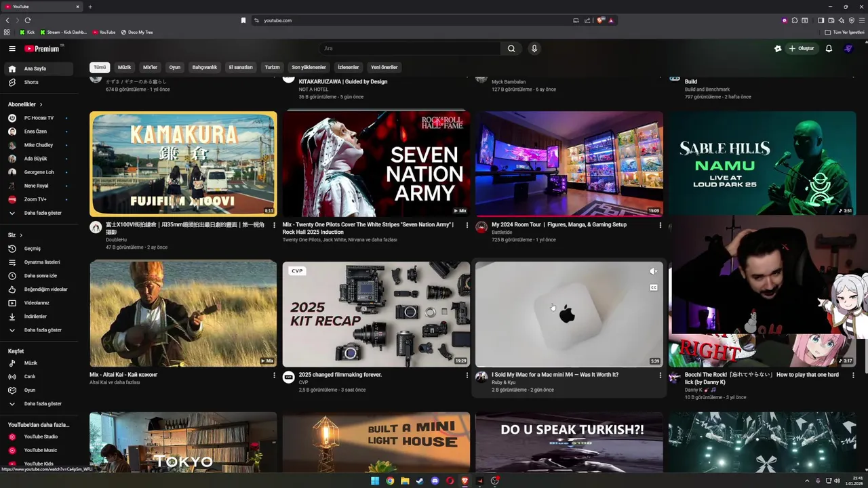Open options menu for Mac mini M4 video
The image size is (868, 488).
coord(660,375)
